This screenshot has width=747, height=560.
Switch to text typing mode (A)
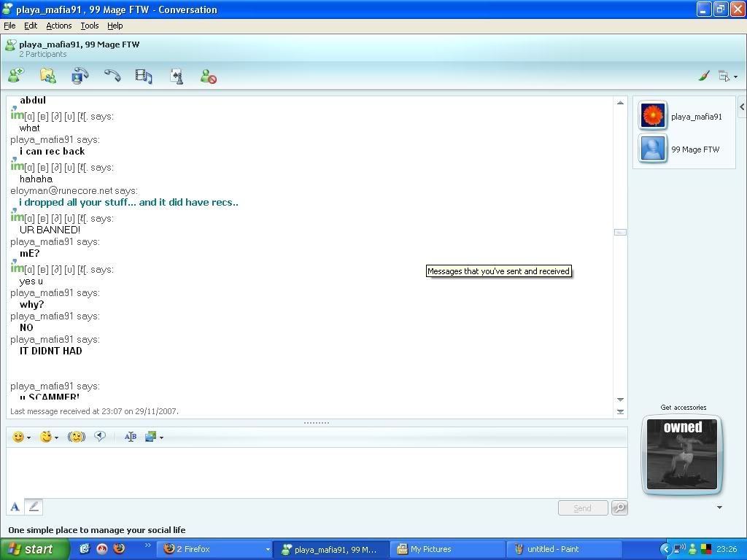point(15,507)
